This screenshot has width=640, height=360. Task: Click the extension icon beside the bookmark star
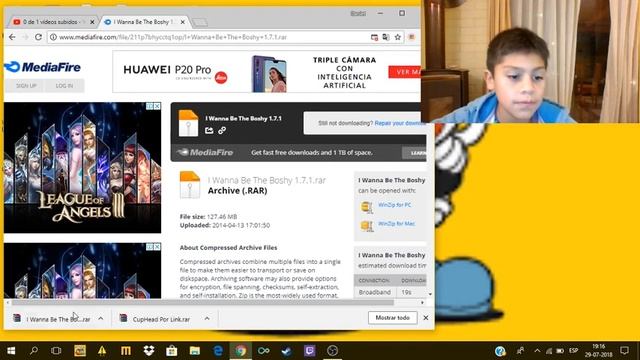tap(411, 37)
